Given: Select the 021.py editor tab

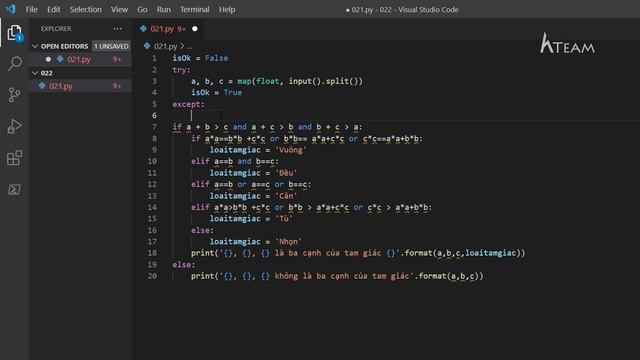Looking at the screenshot, I should click(x=168, y=29).
